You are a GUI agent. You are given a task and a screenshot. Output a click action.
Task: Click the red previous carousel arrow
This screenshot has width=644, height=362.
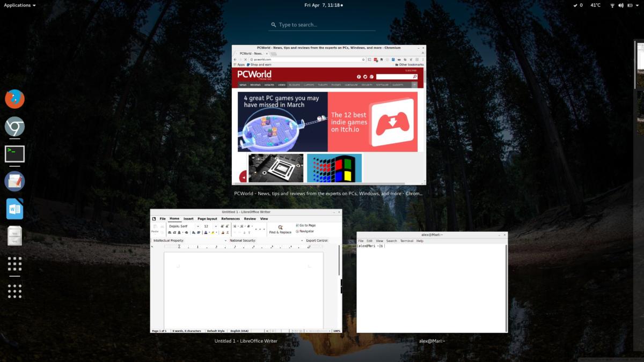coord(243,176)
